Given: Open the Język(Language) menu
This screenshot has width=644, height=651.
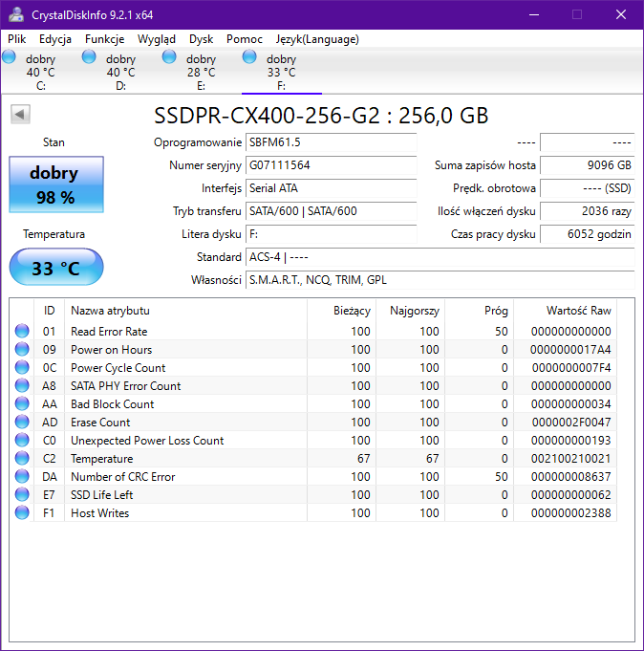Looking at the screenshot, I should pyautogui.click(x=316, y=39).
